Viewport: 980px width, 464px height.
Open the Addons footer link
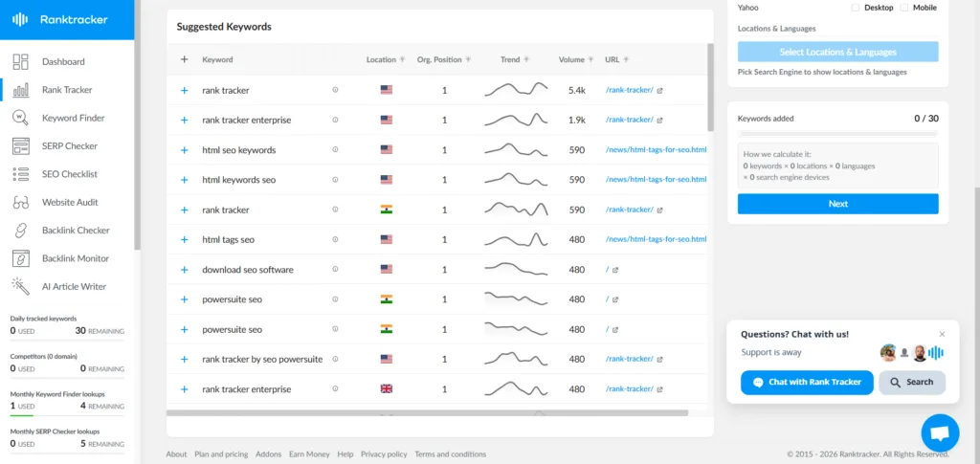[x=268, y=454]
